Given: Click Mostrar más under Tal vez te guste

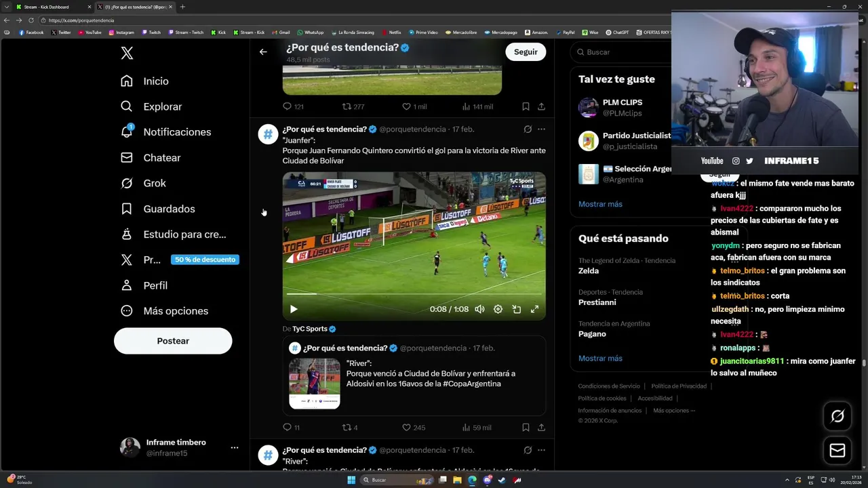Looking at the screenshot, I should pos(600,204).
